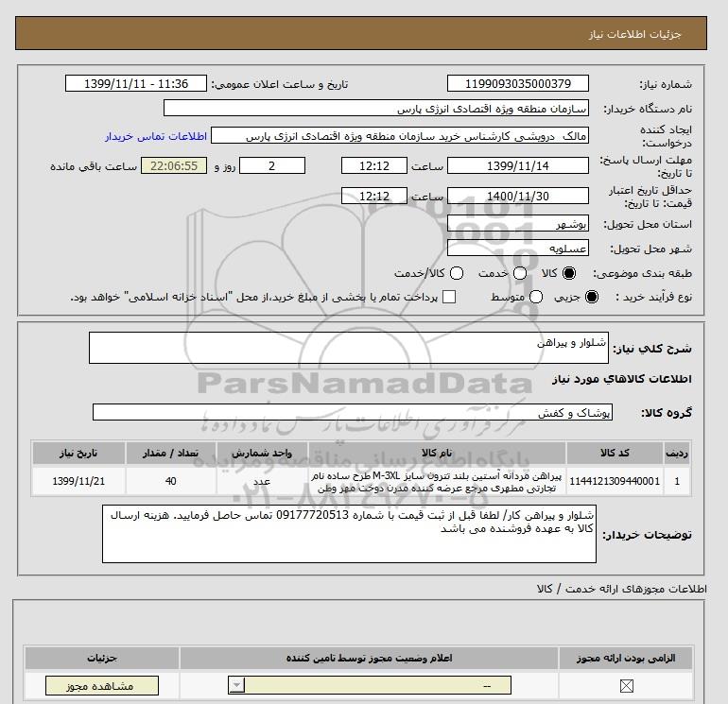Click the اطلاعات کالاهای مورد نیاز heading
The width and height of the screenshot is (728, 704).
point(622,379)
